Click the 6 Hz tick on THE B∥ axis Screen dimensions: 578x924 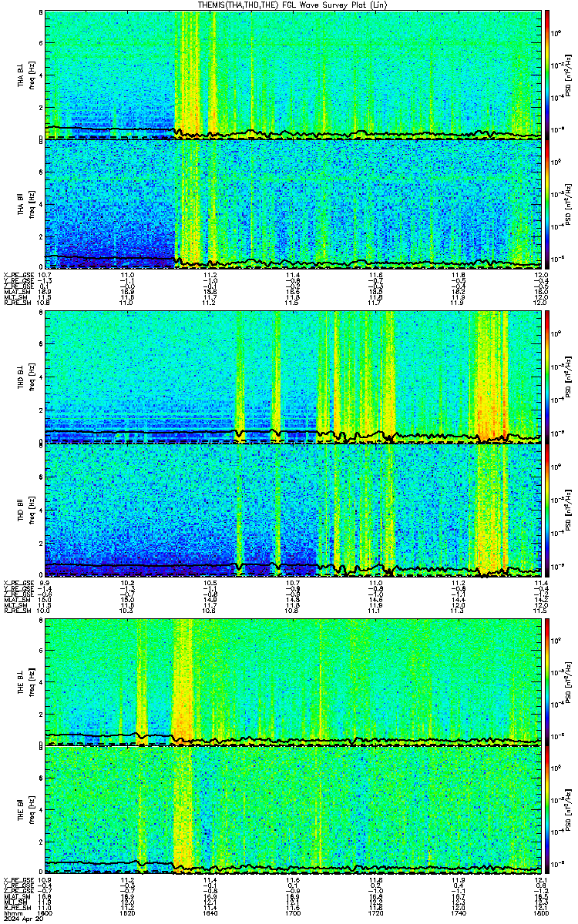coord(41,778)
